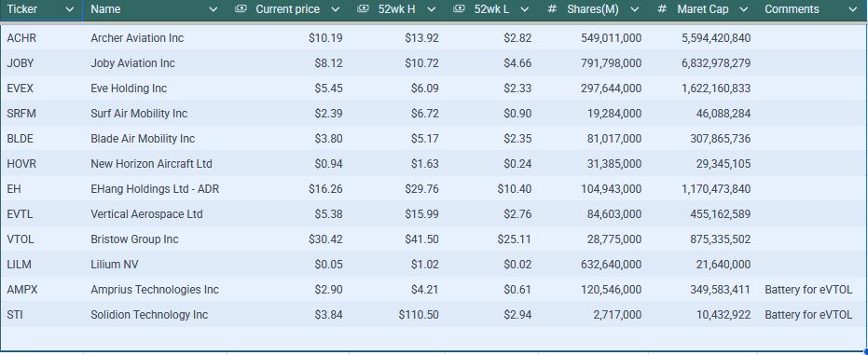
Task: Select the 2,717,000 shares cell
Action: click(616, 315)
